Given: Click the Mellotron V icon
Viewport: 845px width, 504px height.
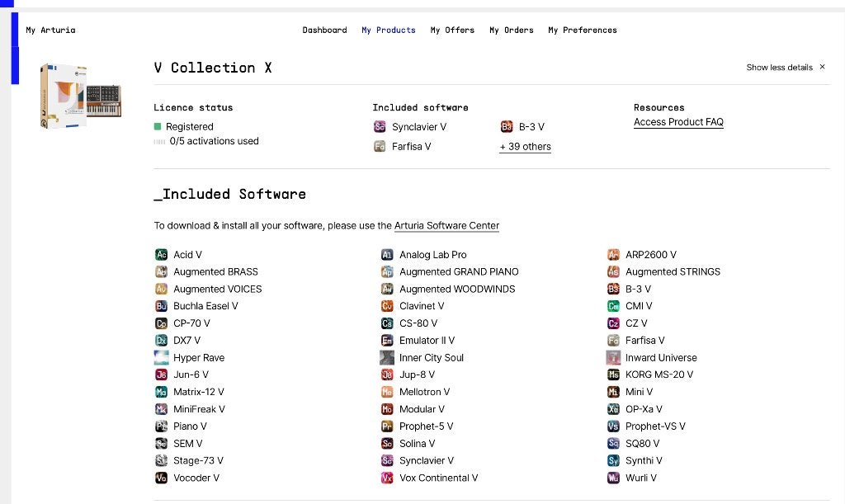Looking at the screenshot, I should (x=387, y=392).
